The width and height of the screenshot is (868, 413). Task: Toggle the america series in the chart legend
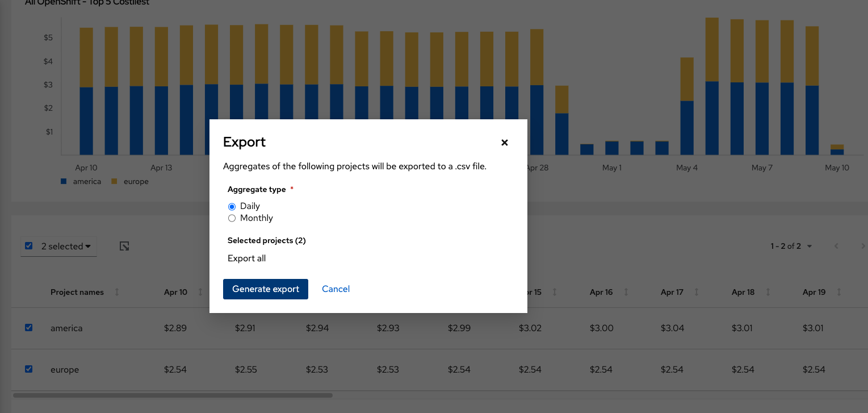81,181
